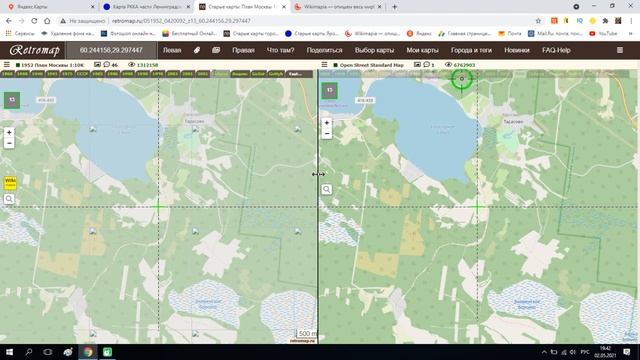The width and height of the screenshot is (640, 360).
Task: Switch to the Wikimapia browser tab
Action: (338, 7)
